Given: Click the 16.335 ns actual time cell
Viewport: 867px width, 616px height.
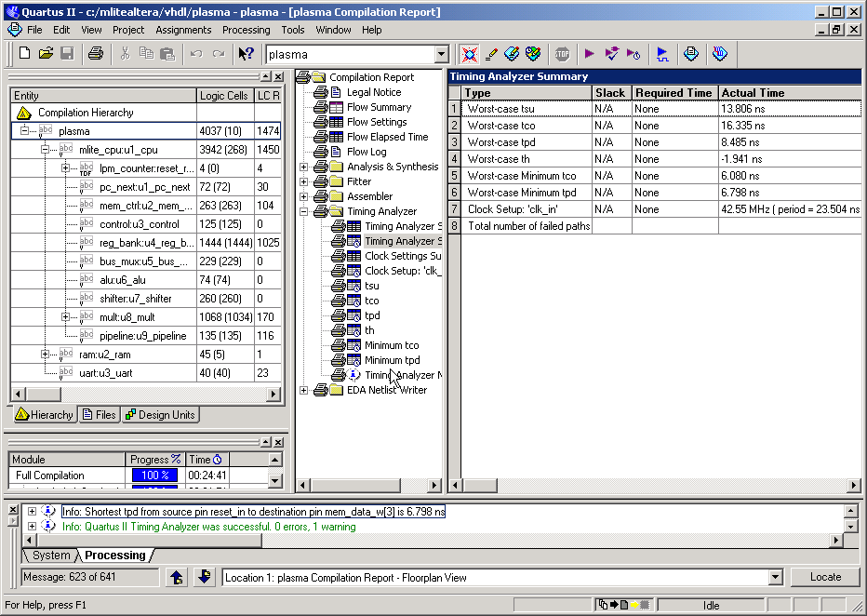Looking at the screenshot, I should click(790, 126).
